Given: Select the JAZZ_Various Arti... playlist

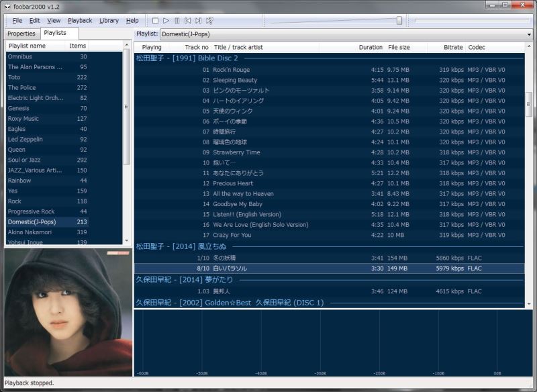Looking at the screenshot, I should pyautogui.click(x=47, y=170).
